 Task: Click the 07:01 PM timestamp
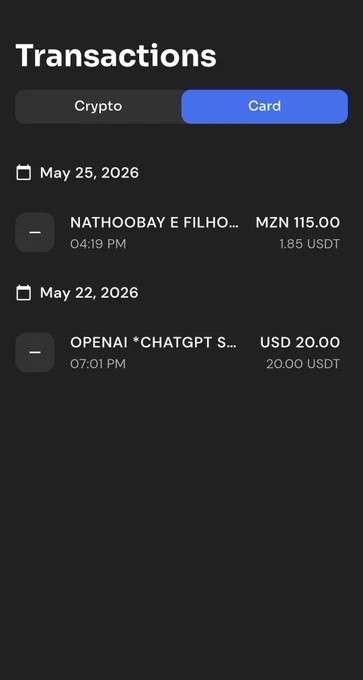click(98, 364)
